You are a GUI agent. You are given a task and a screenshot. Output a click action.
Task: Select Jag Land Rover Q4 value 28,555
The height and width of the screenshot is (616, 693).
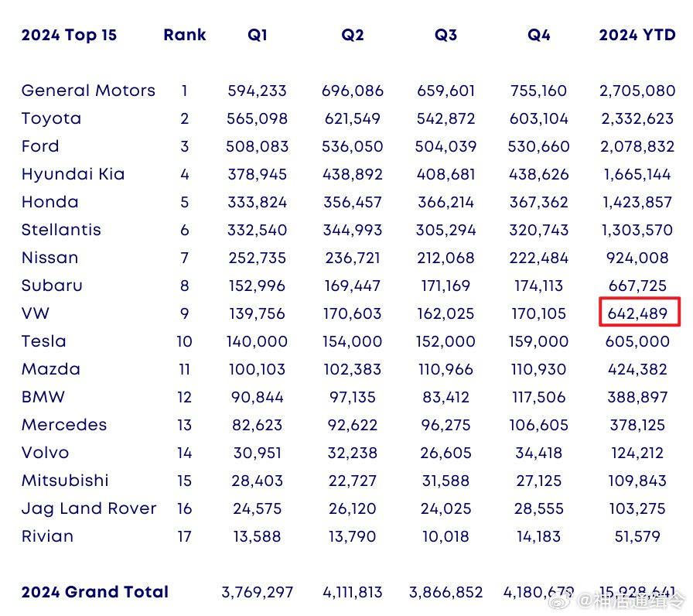tap(539, 509)
